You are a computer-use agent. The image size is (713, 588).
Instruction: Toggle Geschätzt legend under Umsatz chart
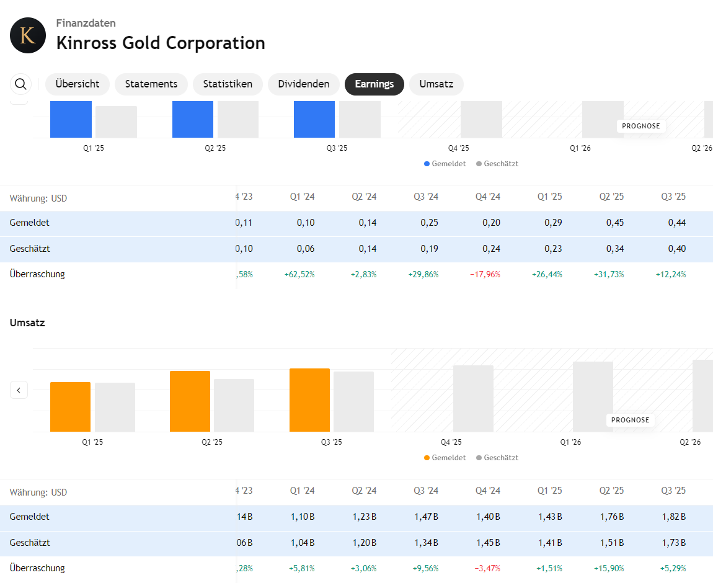[x=497, y=458]
